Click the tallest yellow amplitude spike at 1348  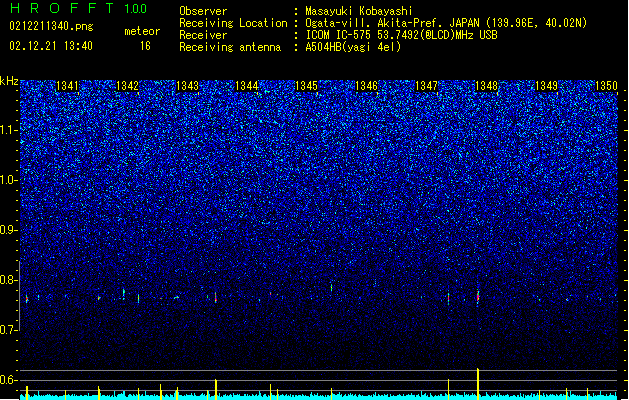[x=478, y=383]
